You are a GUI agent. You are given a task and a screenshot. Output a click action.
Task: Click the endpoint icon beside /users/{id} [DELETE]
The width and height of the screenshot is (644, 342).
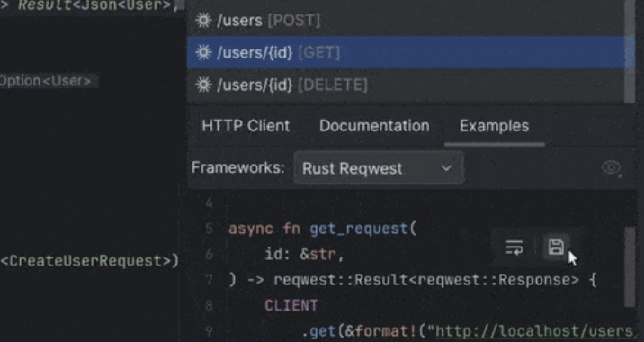click(203, 85)
